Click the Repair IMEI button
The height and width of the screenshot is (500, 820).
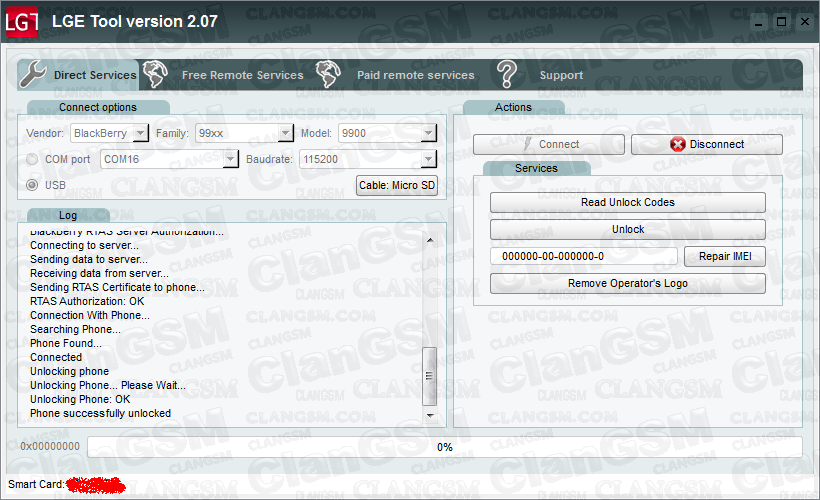click(x=725, y=256)
